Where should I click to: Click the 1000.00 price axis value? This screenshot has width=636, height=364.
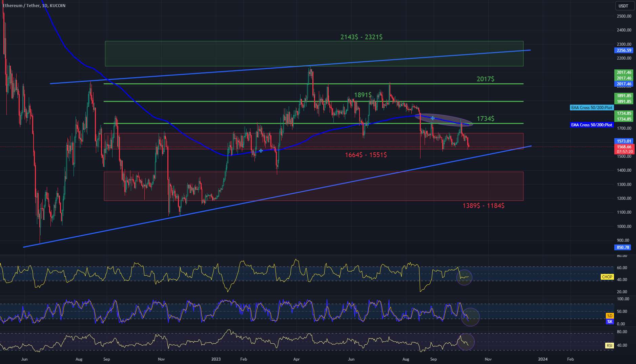pos(624,227)
